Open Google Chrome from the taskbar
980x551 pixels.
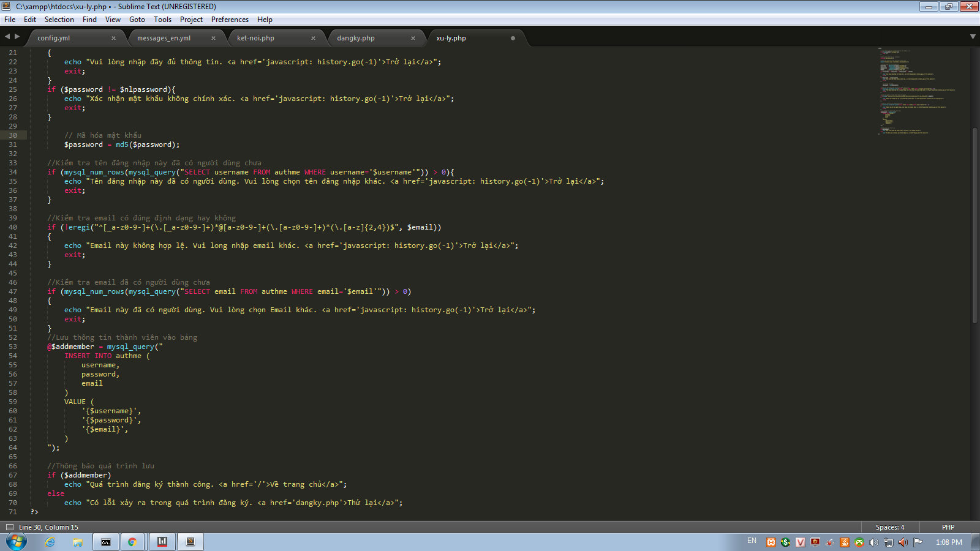tap(132, 542)
